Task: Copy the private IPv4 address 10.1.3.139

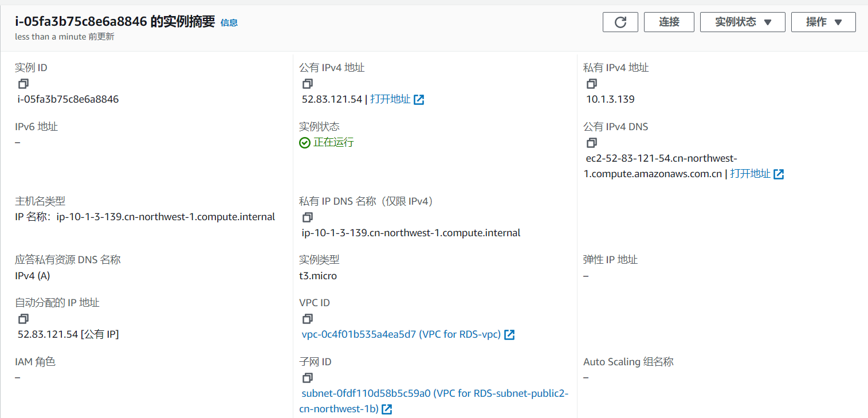Action: [x=592, y=84]
